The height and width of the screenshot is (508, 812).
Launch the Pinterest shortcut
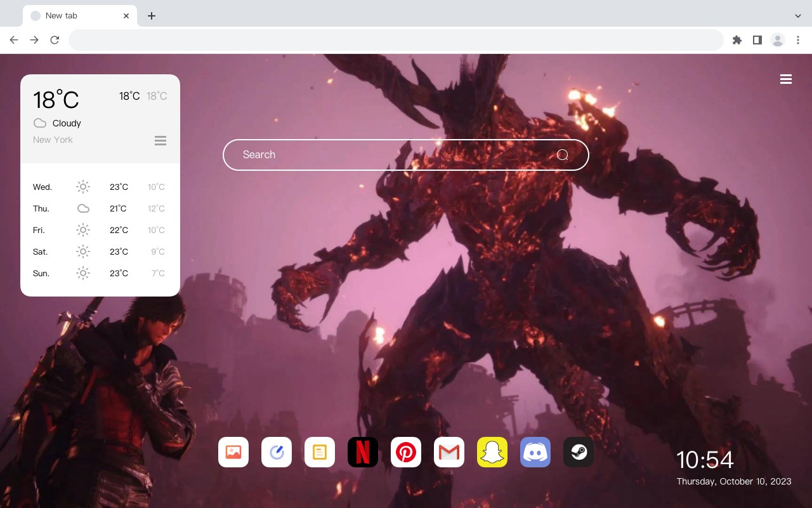pos(406,452)
